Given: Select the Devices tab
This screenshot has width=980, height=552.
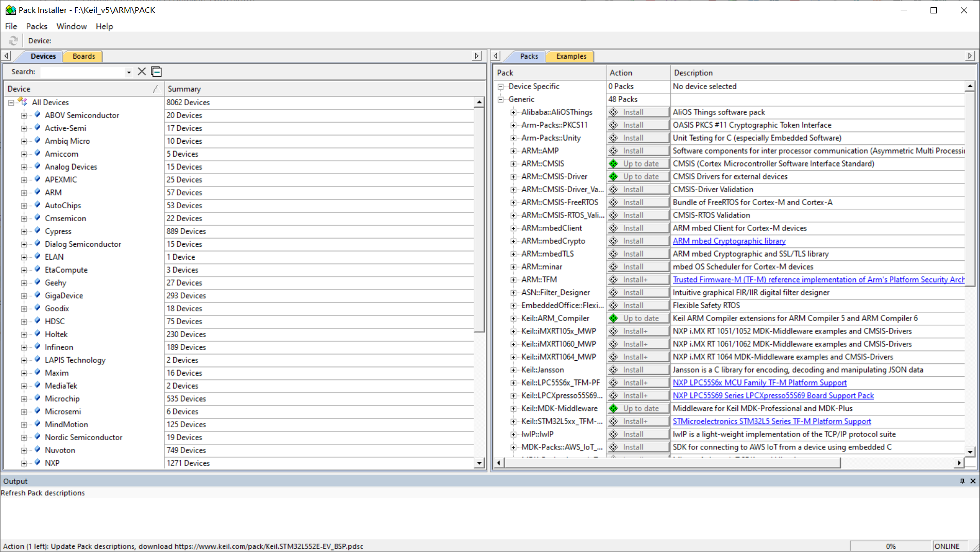Looking at the screenshot, I should point(43,56).
